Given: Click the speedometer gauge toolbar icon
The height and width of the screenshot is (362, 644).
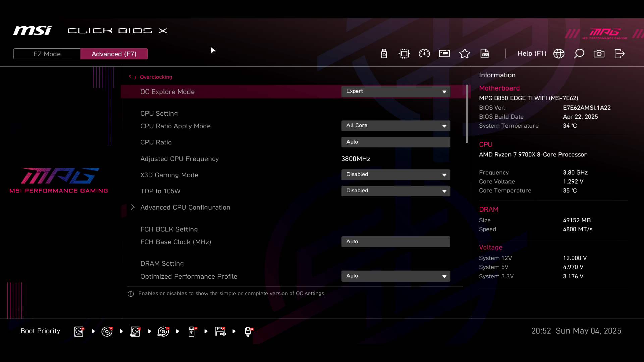Looking at the screenshot, I should (x=424, y=54).
